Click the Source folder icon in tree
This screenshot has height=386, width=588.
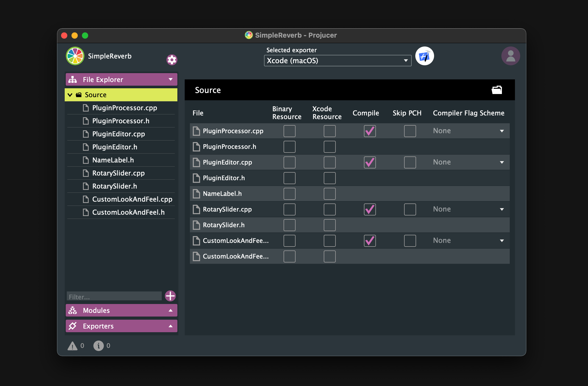pyautogui.click(x=79, y=95)
